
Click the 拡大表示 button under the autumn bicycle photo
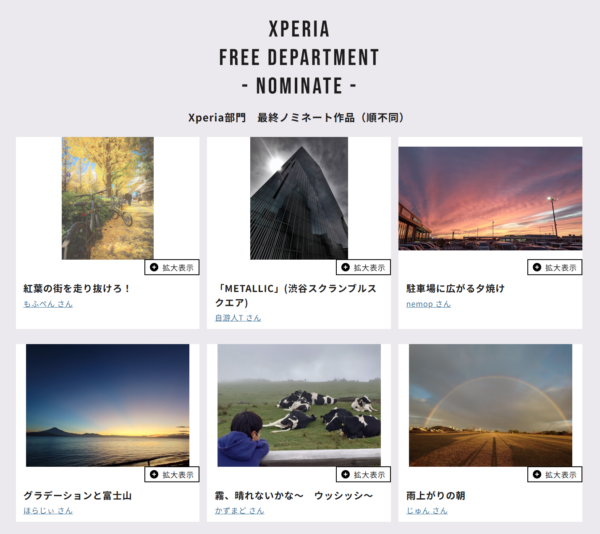coord(172,267)
